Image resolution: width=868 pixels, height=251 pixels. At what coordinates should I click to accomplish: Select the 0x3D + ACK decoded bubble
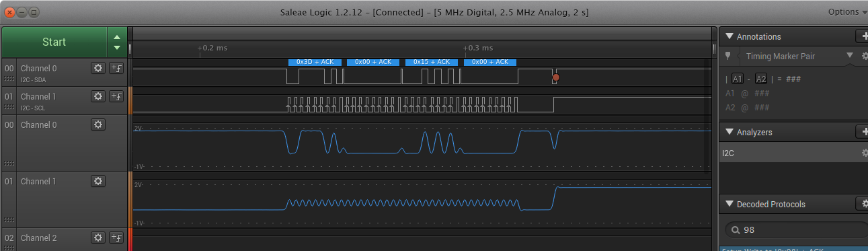[x=315, y=62]
